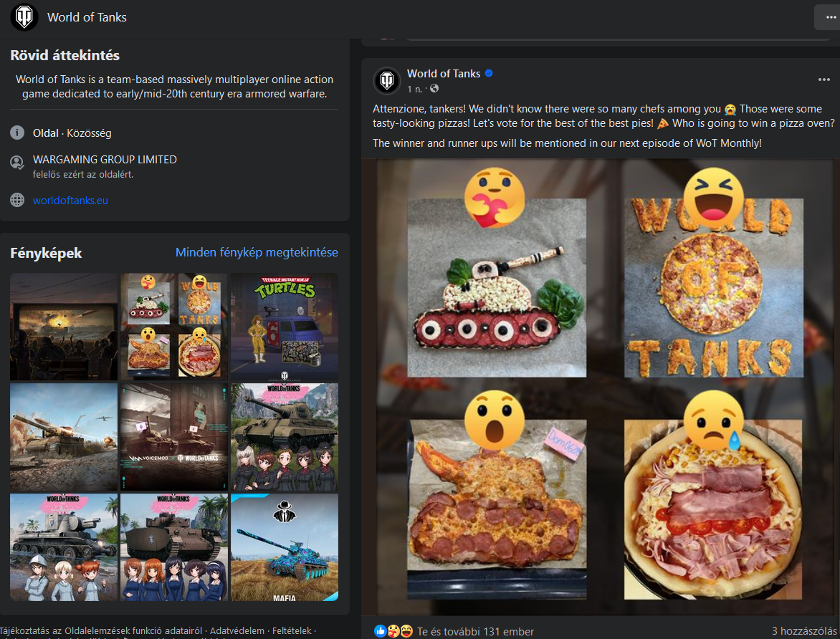Open the tank battlefield with planes photo thumbnail

click(64, 437)
